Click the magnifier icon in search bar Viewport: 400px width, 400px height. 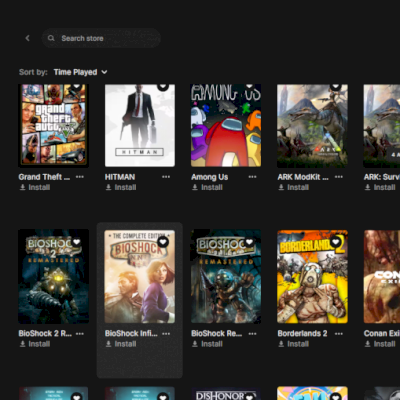pos(51,38)
